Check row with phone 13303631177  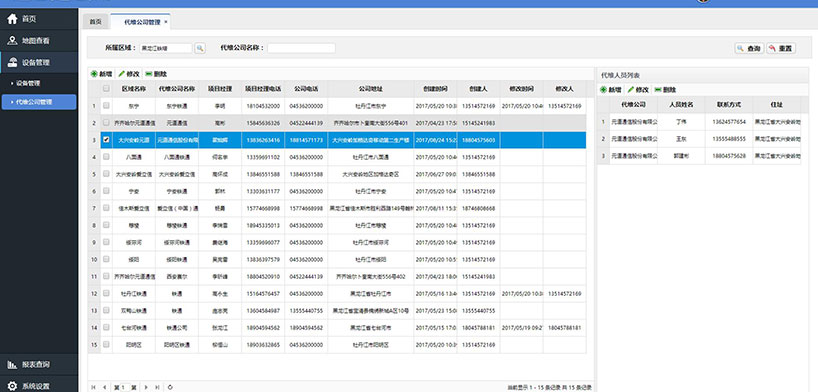pos(106,191)
